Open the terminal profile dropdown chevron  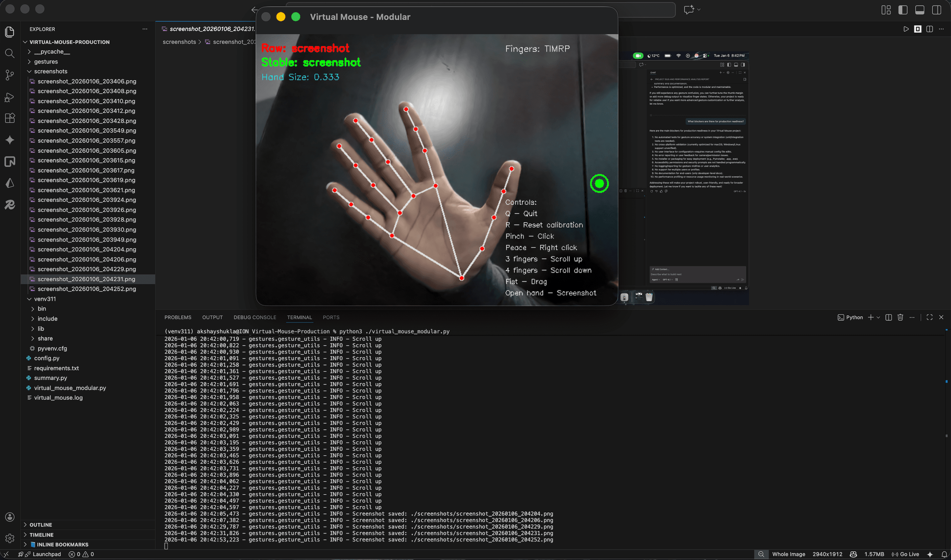pyautogui.click(x=879, y=317)
